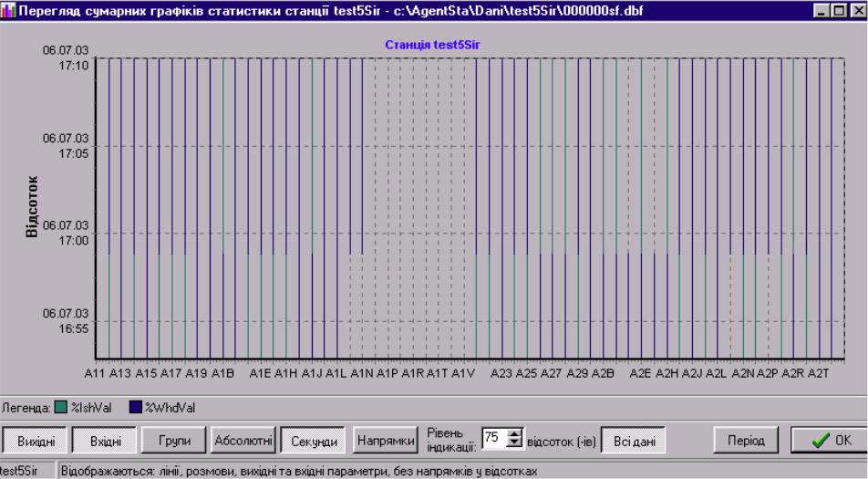This screenshot has width=868, height=479.
Task: Click the A1R axis label
Action: (413, 373)
